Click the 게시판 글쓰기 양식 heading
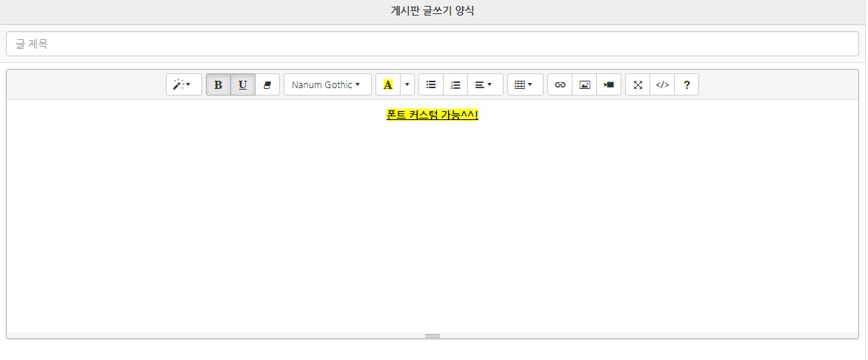The height and width of the screenshot is (360, 868). pyautogui.click(x=433, y=11)
